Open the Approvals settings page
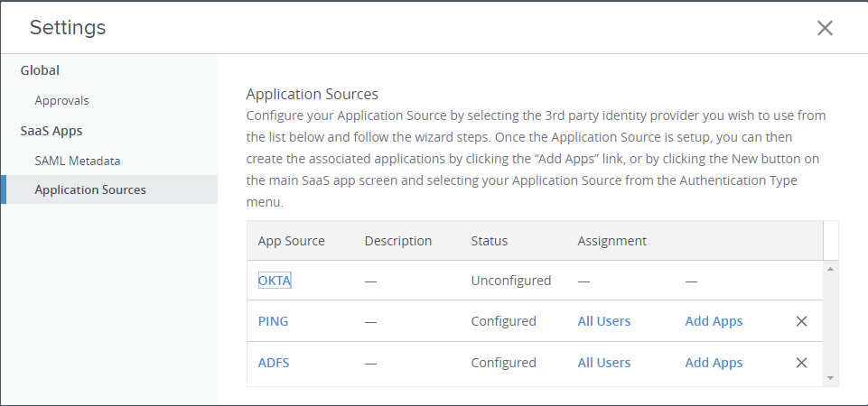Screen dimensions: 868x406 61,100
